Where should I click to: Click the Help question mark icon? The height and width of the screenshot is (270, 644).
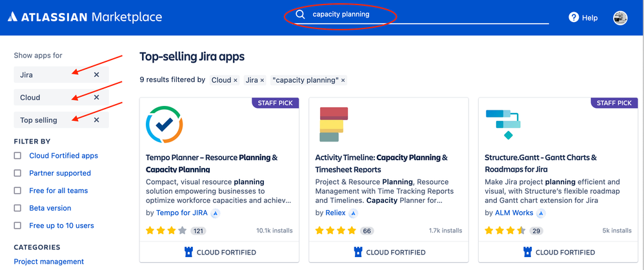tap(574, 17)
